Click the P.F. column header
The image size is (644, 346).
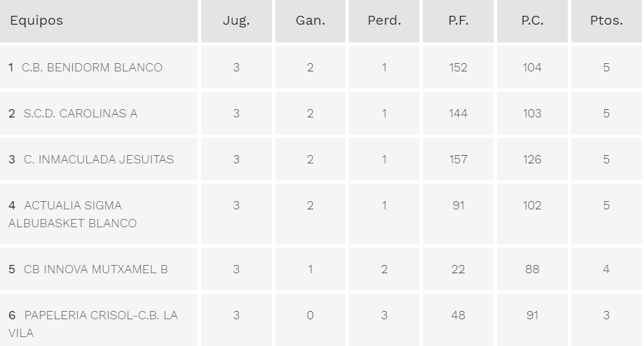point(459,21)
